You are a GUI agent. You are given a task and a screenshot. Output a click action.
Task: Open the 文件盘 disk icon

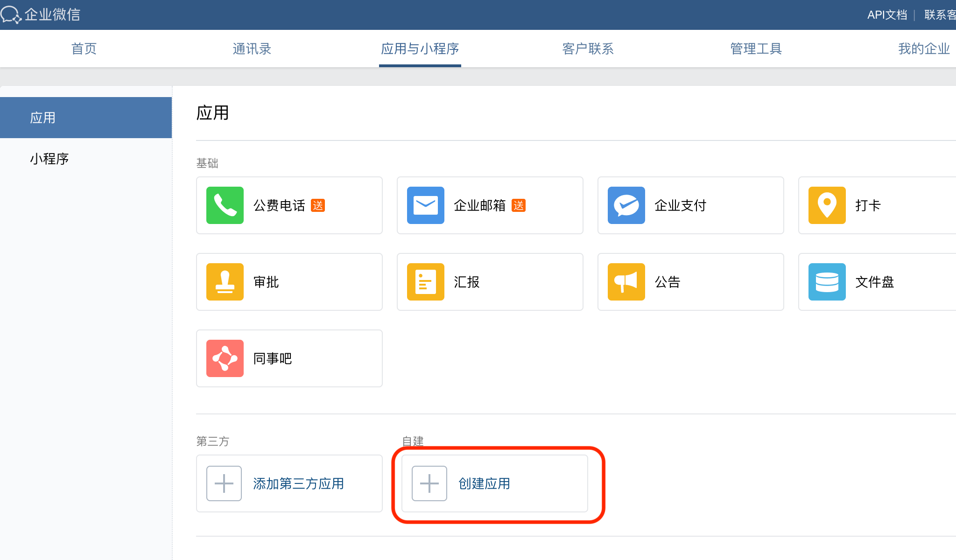pyautogui.click(x=827, y=282)
